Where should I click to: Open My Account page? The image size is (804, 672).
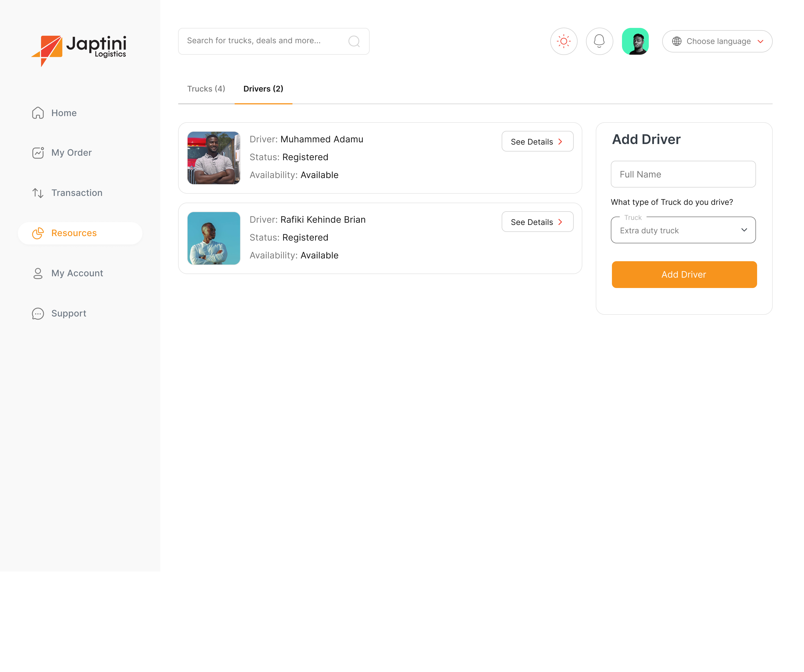[x=67, y=273]
